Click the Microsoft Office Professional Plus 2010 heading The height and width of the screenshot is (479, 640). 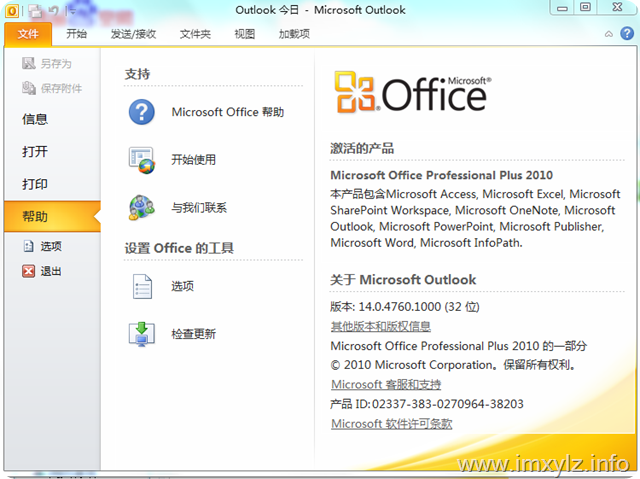click(x=441, y=175)
